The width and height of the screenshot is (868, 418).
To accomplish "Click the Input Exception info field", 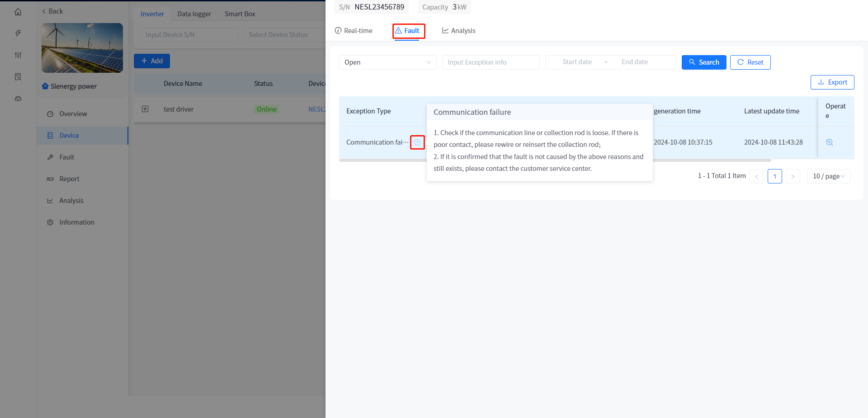I will pyautogui.click(x=491, y=62).
